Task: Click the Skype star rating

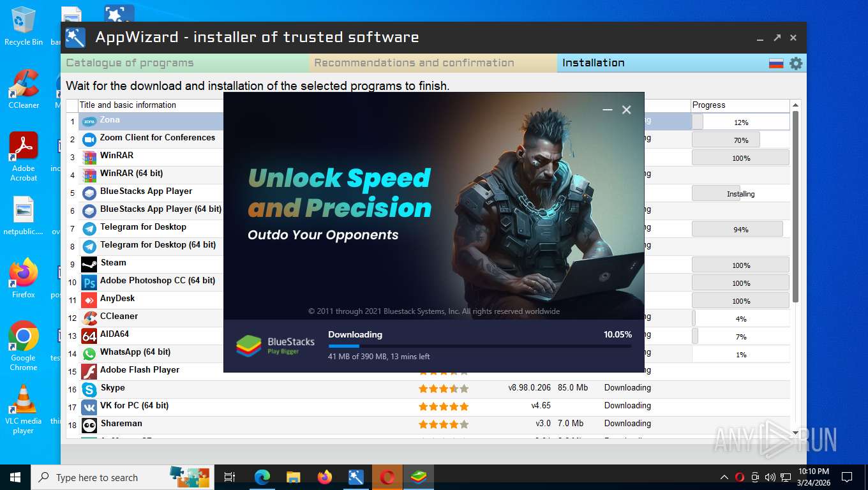Action: tap(444, 388)
